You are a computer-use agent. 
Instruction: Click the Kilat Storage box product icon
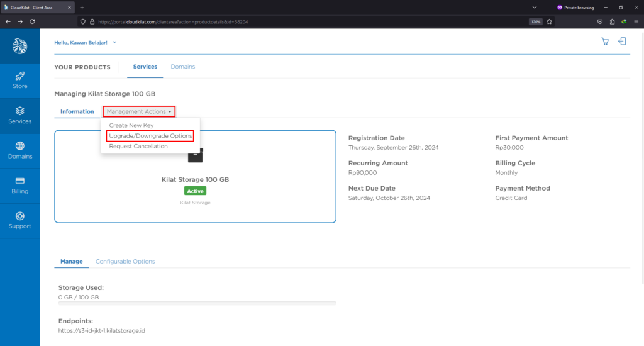[195, 155]
